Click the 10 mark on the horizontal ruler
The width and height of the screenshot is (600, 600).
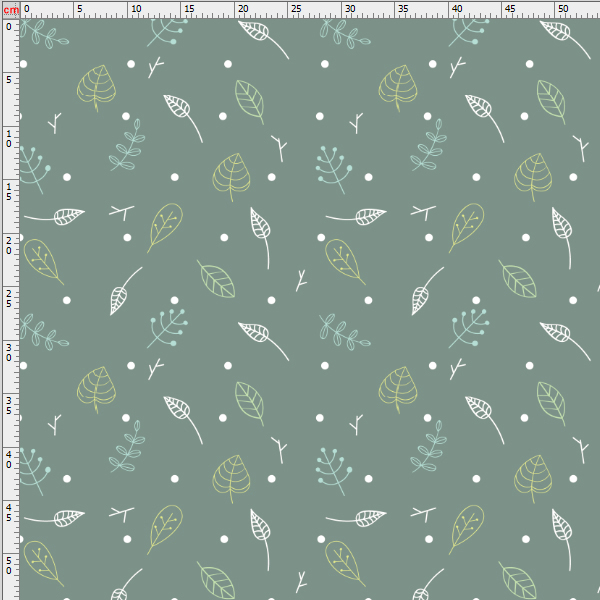[x=136, y=8]
